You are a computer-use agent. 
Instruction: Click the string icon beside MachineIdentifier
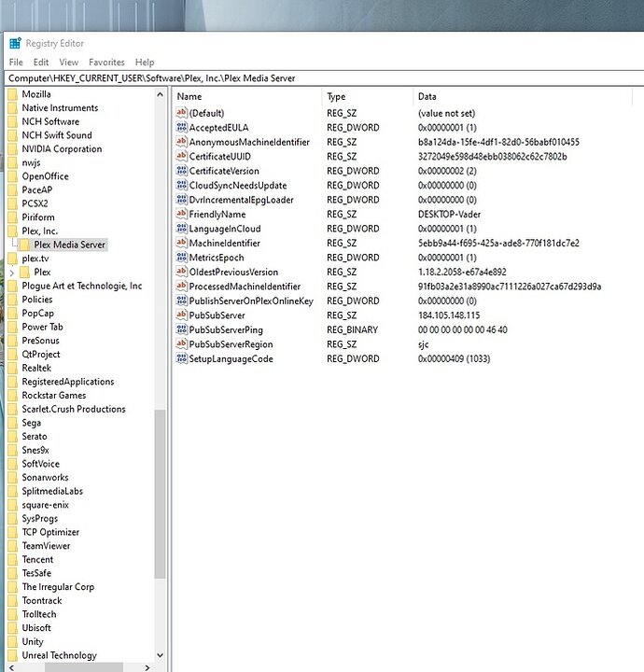[x=182, y=243]
